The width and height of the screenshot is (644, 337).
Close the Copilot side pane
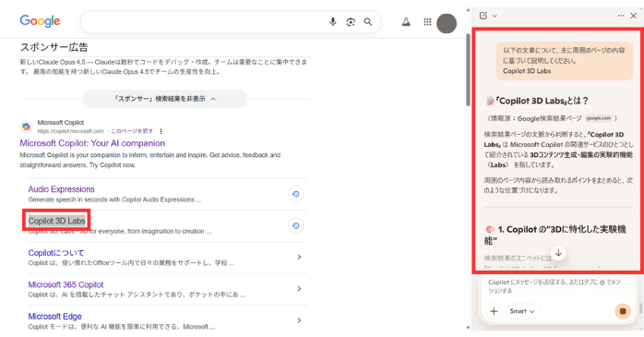(633, 16)
